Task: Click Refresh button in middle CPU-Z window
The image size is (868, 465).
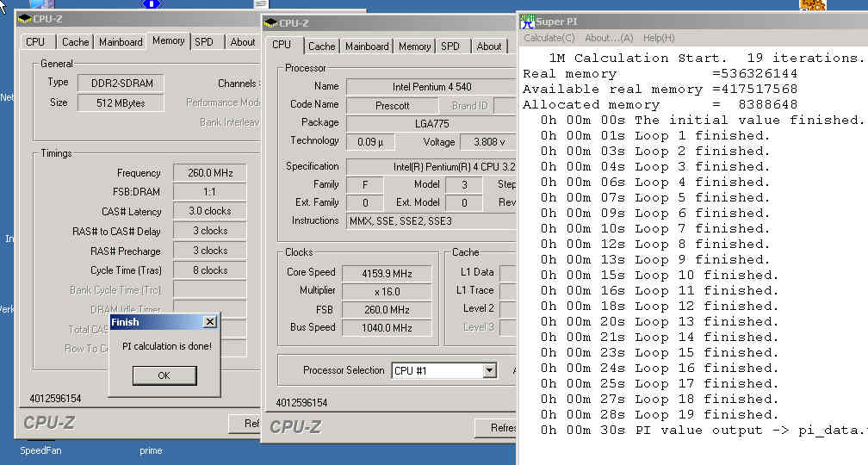Action: pos(495,428)
